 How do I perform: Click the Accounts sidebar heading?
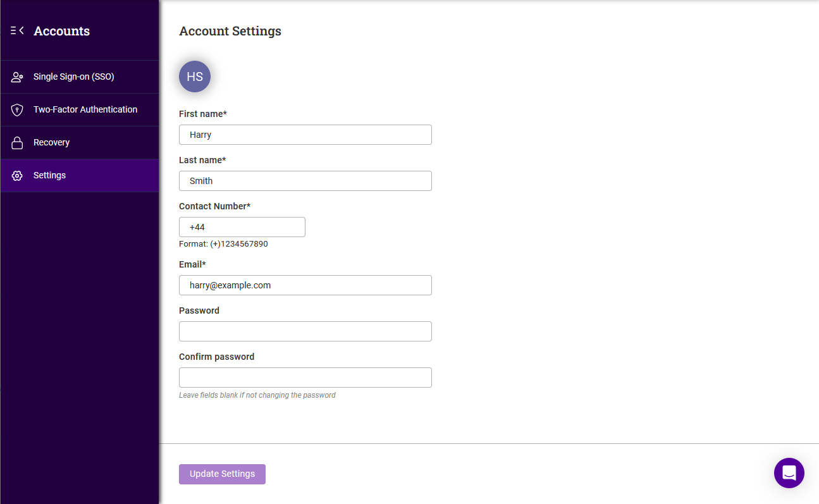[62, 31]
